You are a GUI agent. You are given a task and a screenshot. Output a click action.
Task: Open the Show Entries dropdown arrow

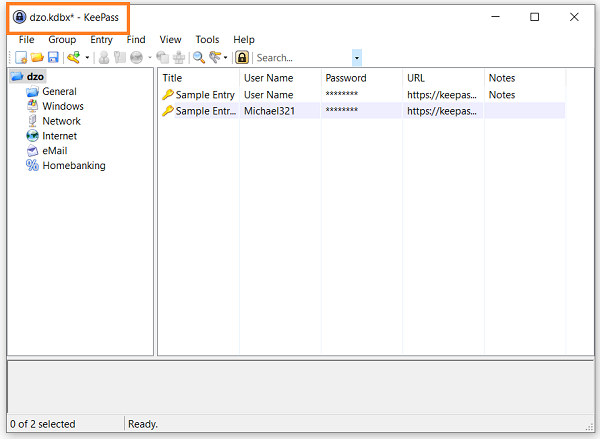tap(225, 58)
